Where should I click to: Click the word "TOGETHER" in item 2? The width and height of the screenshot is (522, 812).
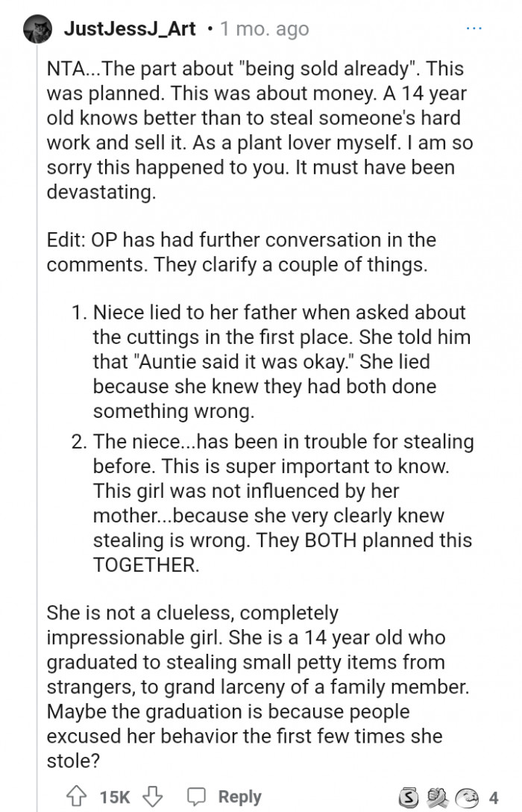pos(146,565)
